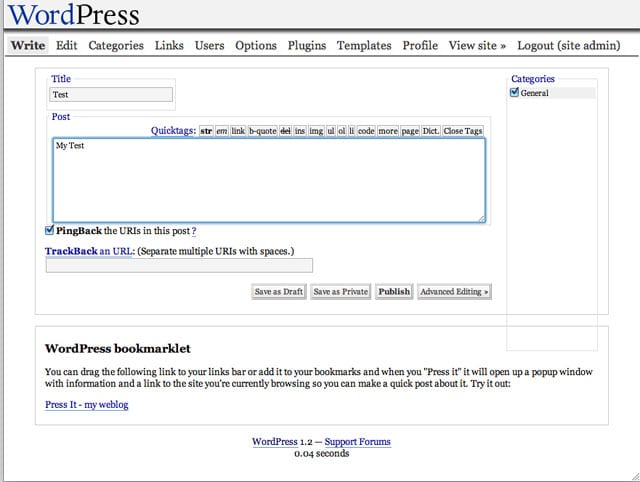This screenshot has width=640, height=482.
Task: Toggle the PingBack checkbox
Action: [x=50, y=230]
